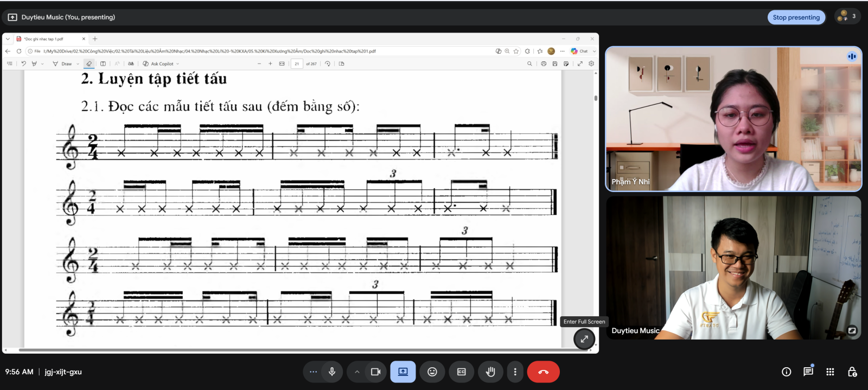The height and width of the screenshot is (390, 868).
Task: Open the PDF table of contents
Action: point(10,63)
